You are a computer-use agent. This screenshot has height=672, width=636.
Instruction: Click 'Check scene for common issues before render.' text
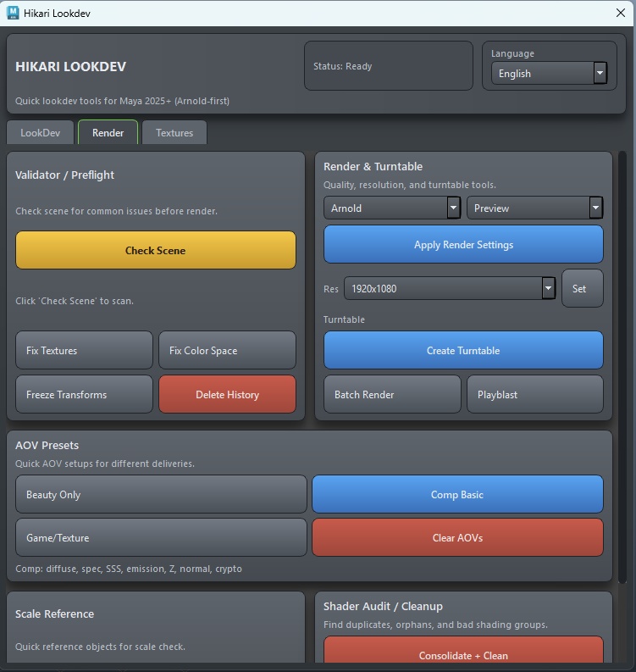(x=117, y=211)
